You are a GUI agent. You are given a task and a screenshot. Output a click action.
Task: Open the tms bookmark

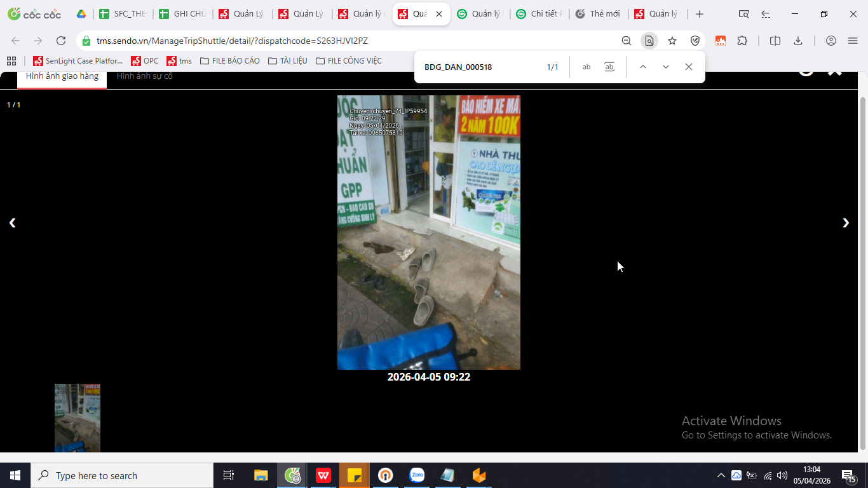point(179,61)
